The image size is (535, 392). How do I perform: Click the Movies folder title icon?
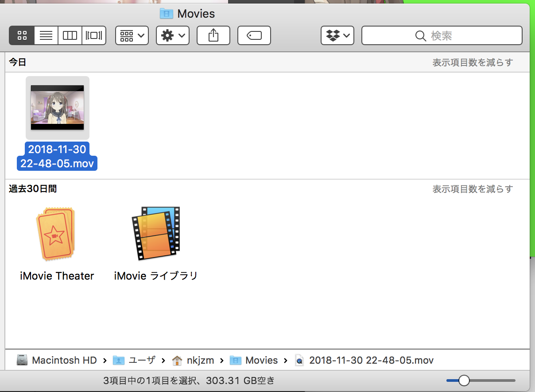coord(167,14)
